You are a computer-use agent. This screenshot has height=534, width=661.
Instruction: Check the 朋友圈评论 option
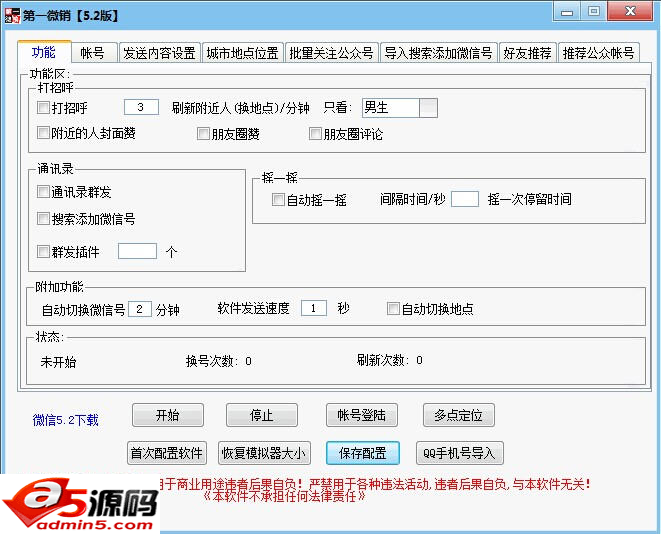(315, 134)
